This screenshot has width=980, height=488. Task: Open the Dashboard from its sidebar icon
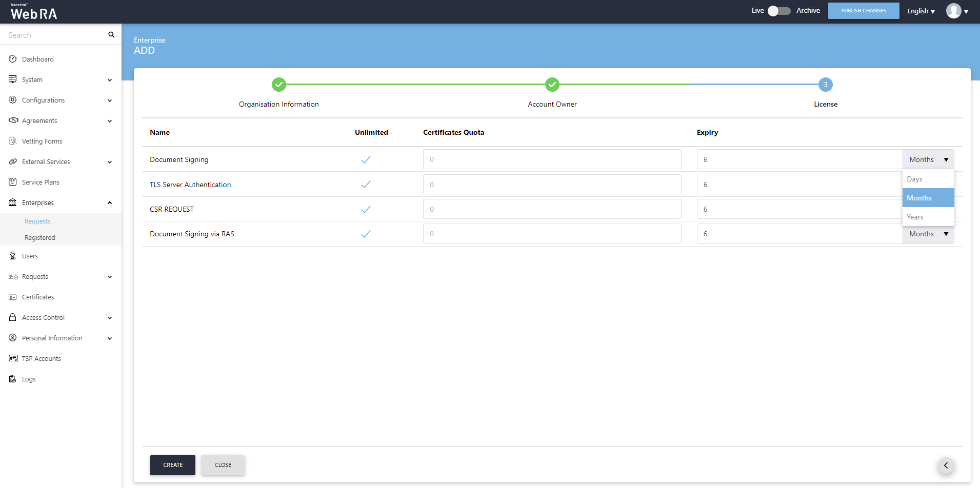[x=13, y=59]
